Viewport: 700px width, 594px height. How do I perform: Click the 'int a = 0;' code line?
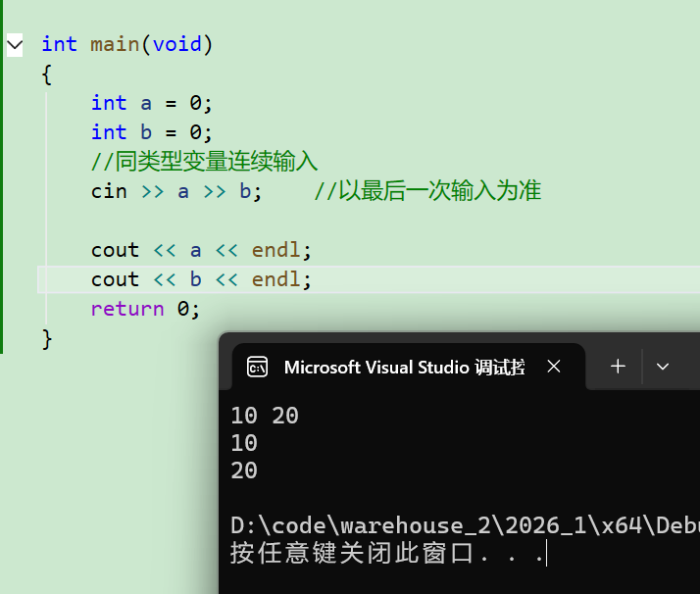(x=151, y=103)
